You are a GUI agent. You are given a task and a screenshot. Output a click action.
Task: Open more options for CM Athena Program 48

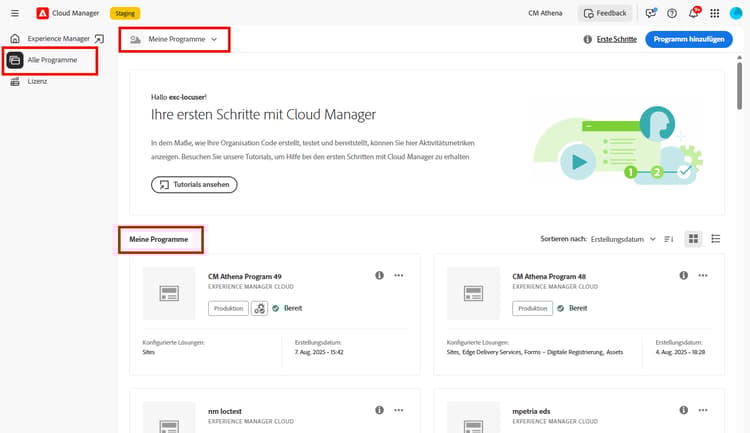coord(703,276)
